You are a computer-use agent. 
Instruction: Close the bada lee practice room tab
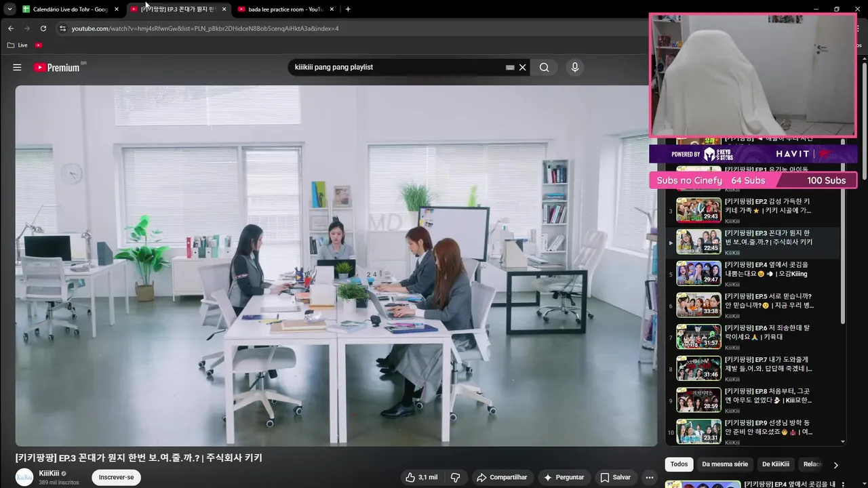(332, 9)
